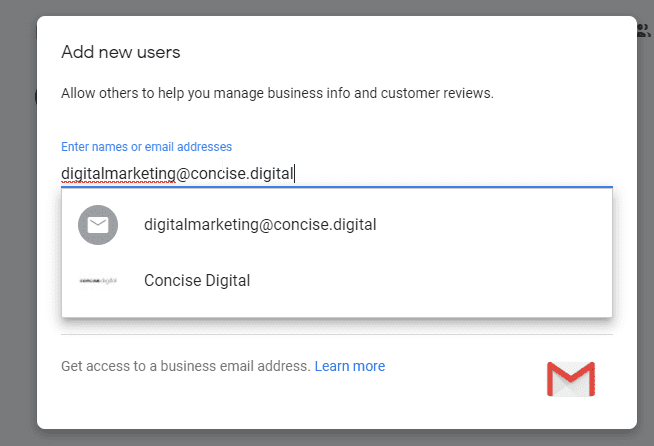Select the digitalmarketing@concise.digital suggestion text
Viewport: 654px width, 446px height.
pyautogui.click(x=260, y=225)
